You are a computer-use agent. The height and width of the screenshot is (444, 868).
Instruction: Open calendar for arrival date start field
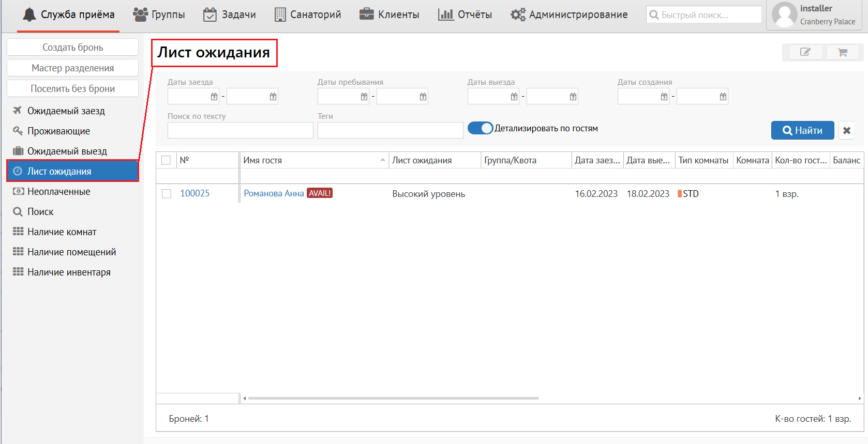[x=214, y=97]
